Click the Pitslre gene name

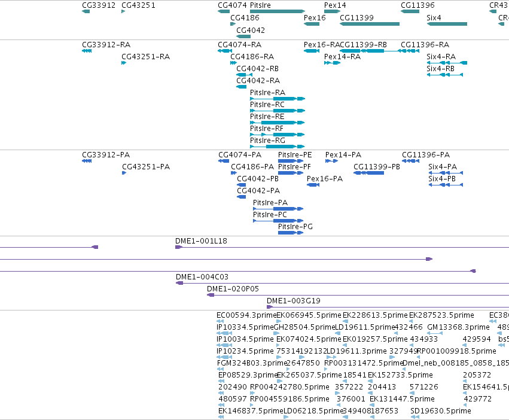coord(260,5)
